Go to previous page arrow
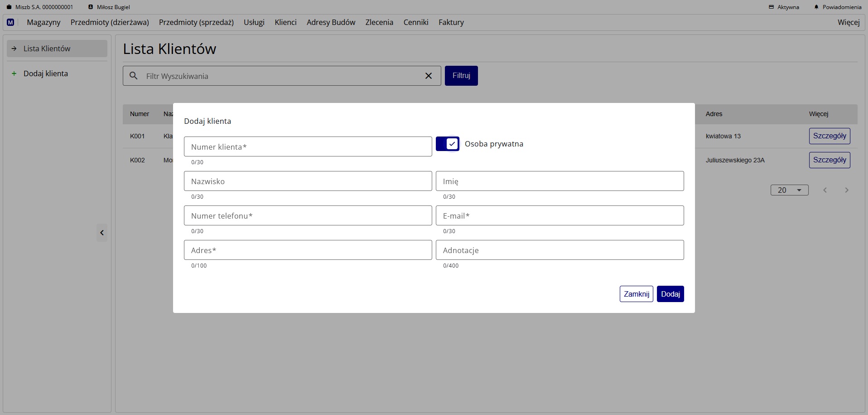 (825, 190)
